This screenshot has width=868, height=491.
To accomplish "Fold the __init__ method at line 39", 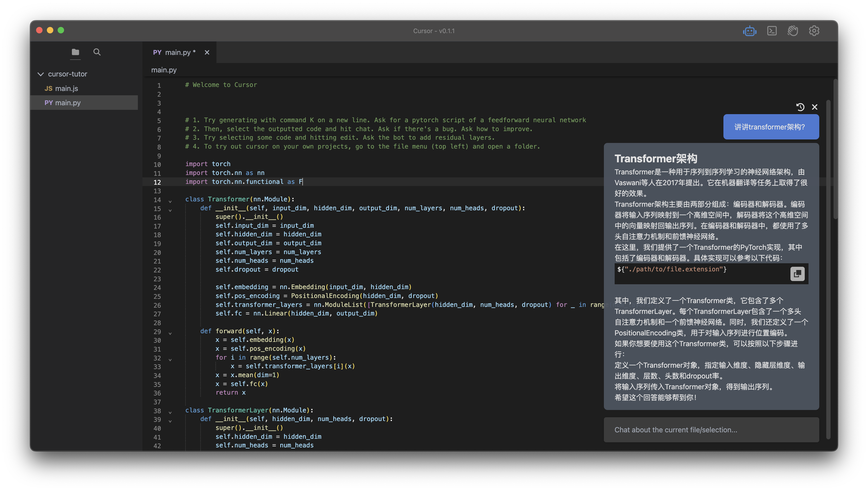I will click(170, 421).
